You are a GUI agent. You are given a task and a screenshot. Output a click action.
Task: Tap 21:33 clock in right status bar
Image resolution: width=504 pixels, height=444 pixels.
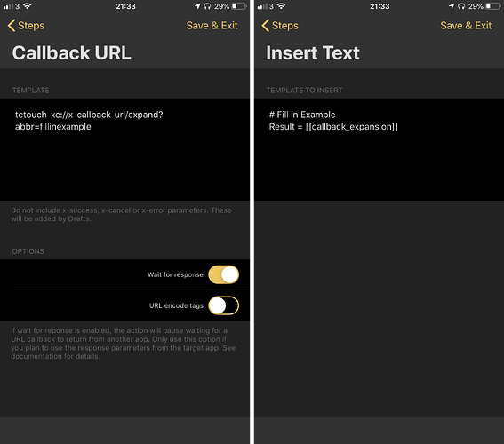click(380, 6)
